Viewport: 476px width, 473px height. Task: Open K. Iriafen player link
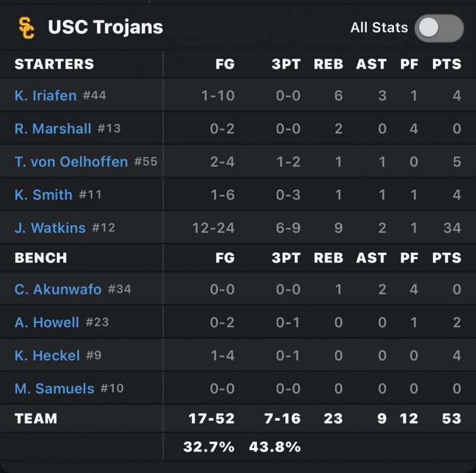[45, 95]
